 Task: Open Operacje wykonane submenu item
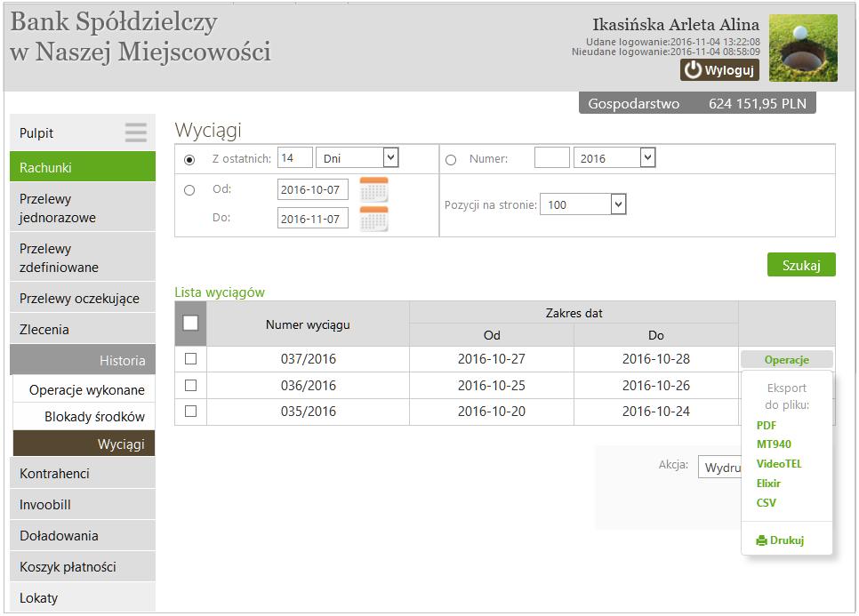(x=84, y=389)
